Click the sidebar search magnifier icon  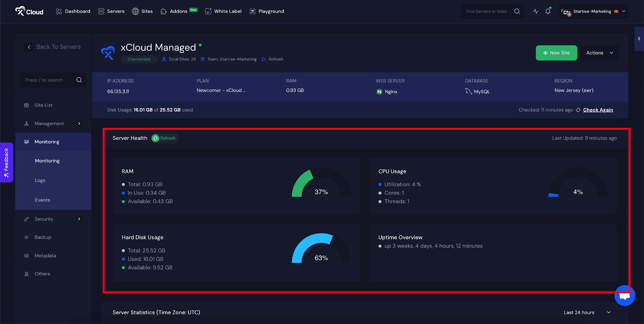[x=79, y=80]
